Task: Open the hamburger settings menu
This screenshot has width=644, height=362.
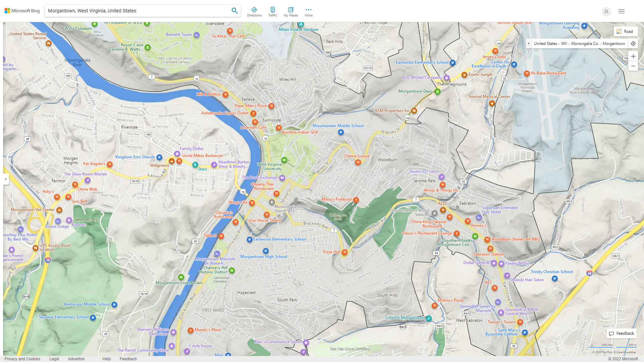Action: click(621, 11)
